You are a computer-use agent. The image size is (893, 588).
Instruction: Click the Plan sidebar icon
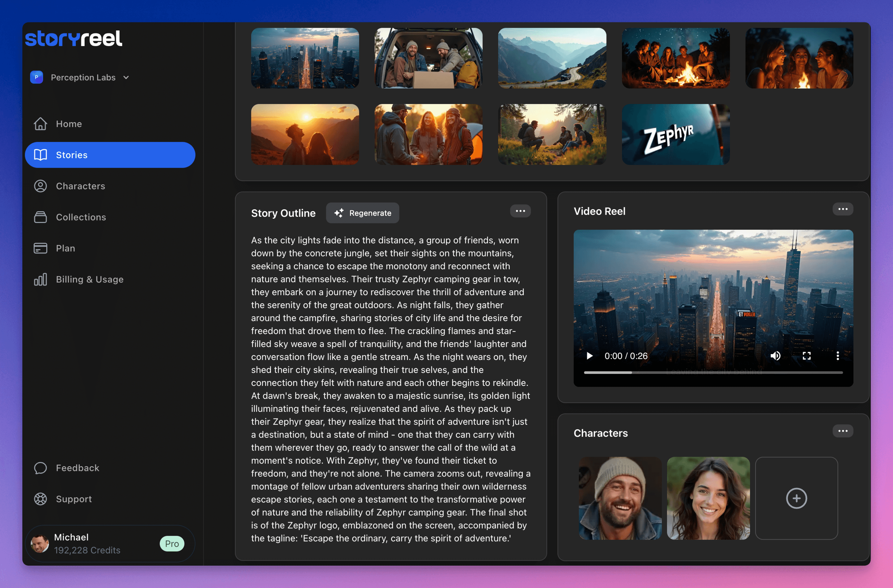tap(40, 248)
